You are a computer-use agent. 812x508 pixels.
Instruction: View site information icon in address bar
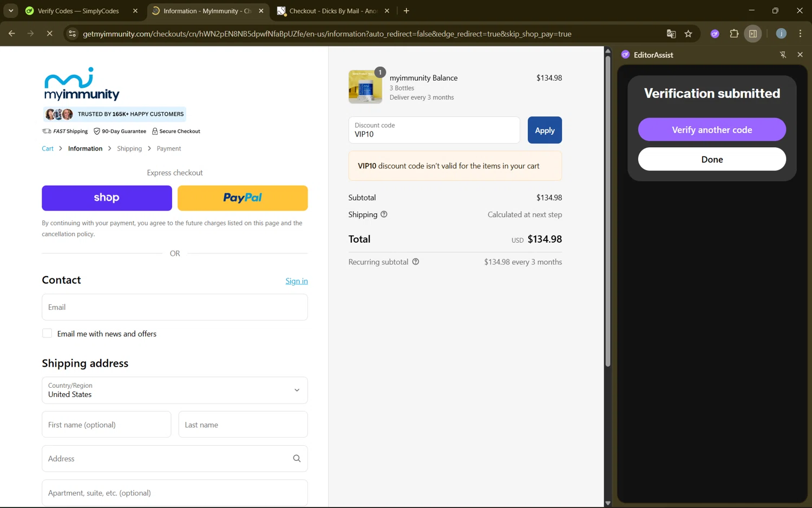click(72, 34)
